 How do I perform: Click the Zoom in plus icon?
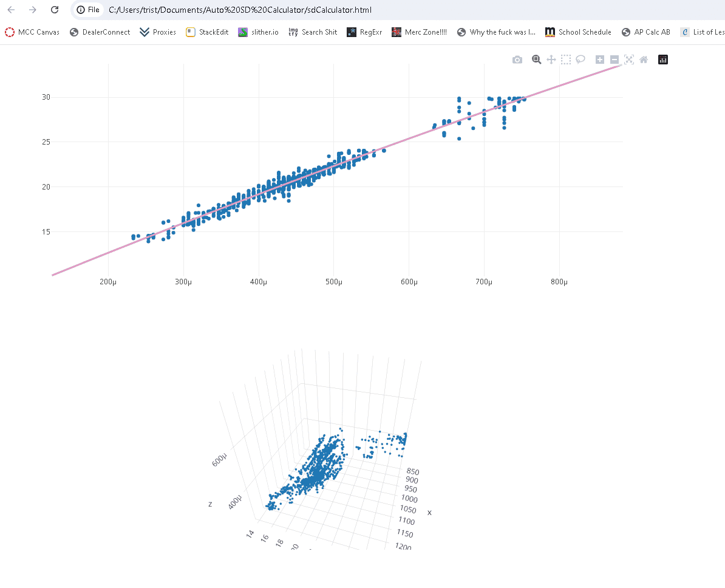[x=600, y=60]
